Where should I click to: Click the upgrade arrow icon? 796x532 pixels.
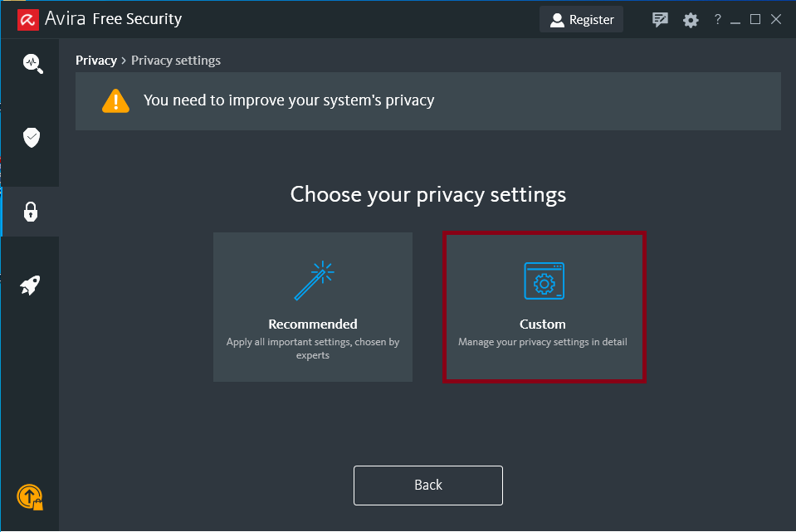coord(30,496)
